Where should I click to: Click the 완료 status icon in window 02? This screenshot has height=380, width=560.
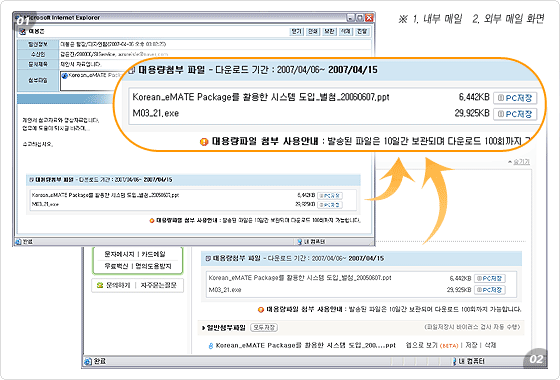(x=88, y=361)
